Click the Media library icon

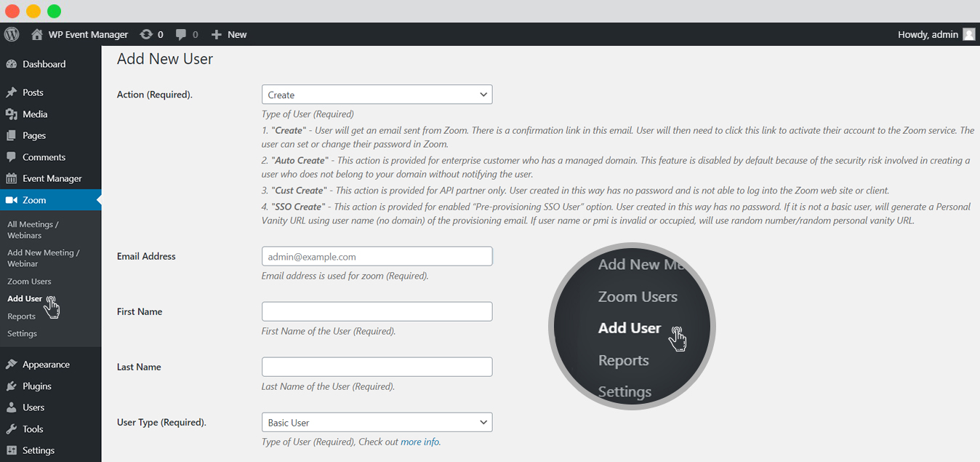(x=11, y=114)
